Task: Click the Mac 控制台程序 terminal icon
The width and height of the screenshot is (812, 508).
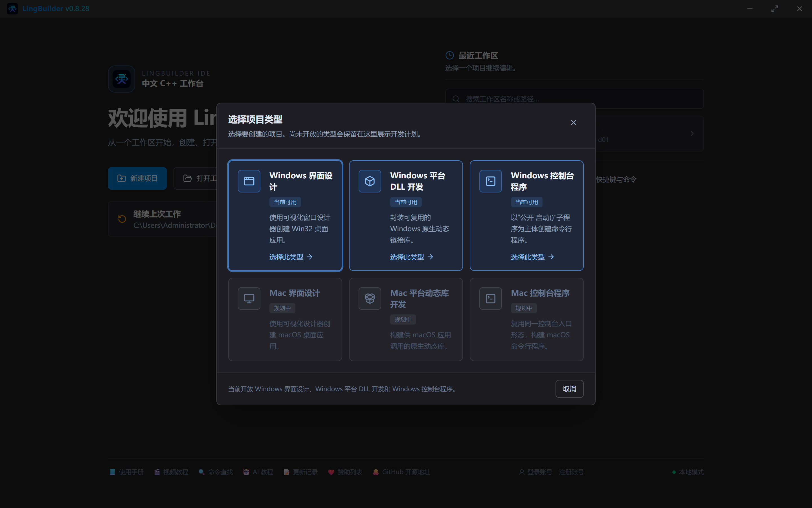Action: 490,298
